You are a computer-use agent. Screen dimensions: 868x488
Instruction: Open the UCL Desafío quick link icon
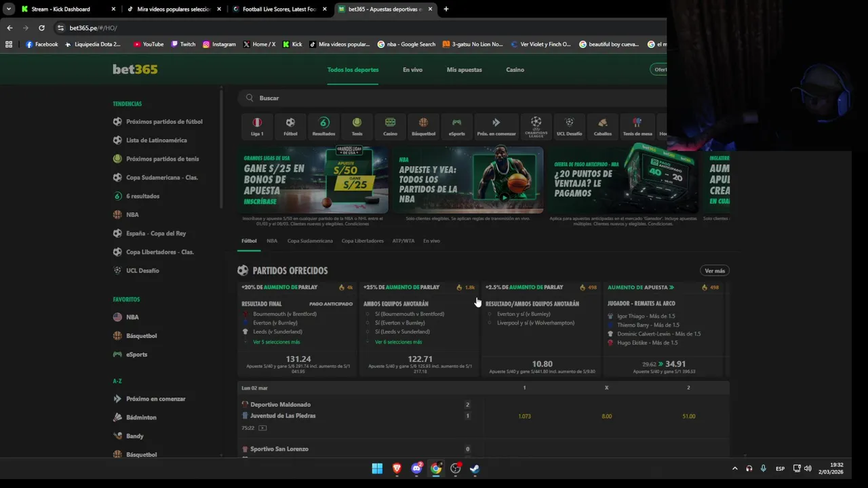[570, 126]
